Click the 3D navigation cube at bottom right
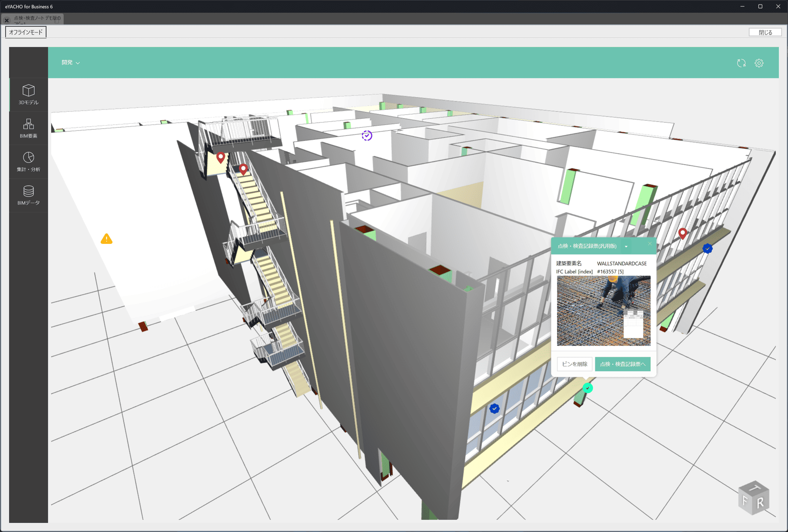788x532 pixels. coord(753,499)
